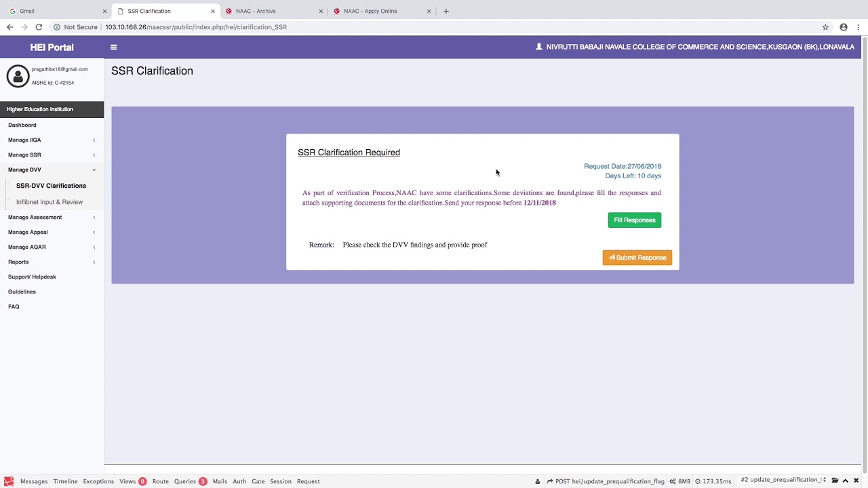Open Request debugbar tab
Viewport: 868px width, 488px height.
(x=309, y=481)
